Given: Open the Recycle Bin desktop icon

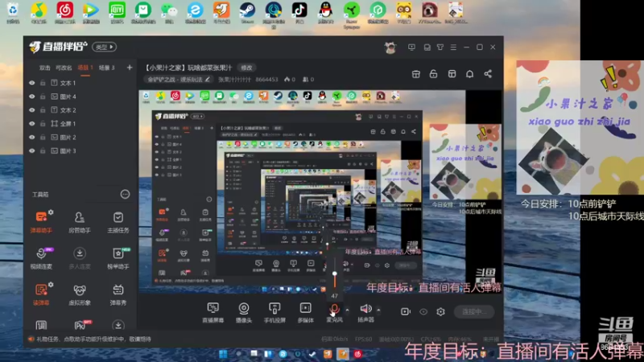Looking at the screenshot, I should tap(13, 12).
